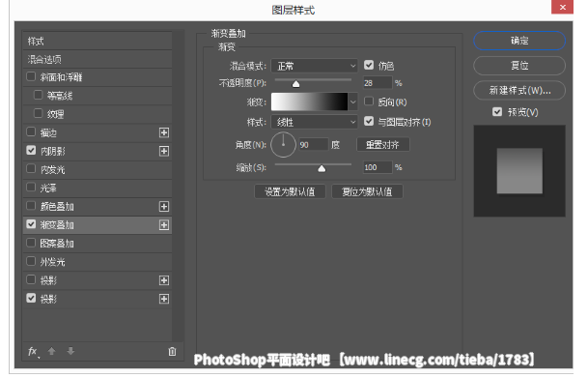The width and height of the screenshot is (588, 378).
Task: Open the 混合模式 dropdown showing 正常
Action: point(314,66)
